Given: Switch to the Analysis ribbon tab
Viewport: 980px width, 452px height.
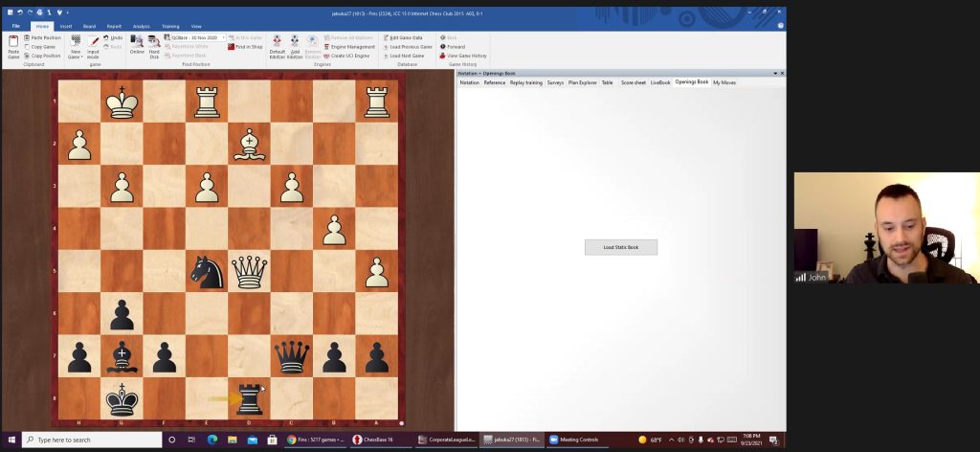Looking at the screenshot, I should coord(141,26).
